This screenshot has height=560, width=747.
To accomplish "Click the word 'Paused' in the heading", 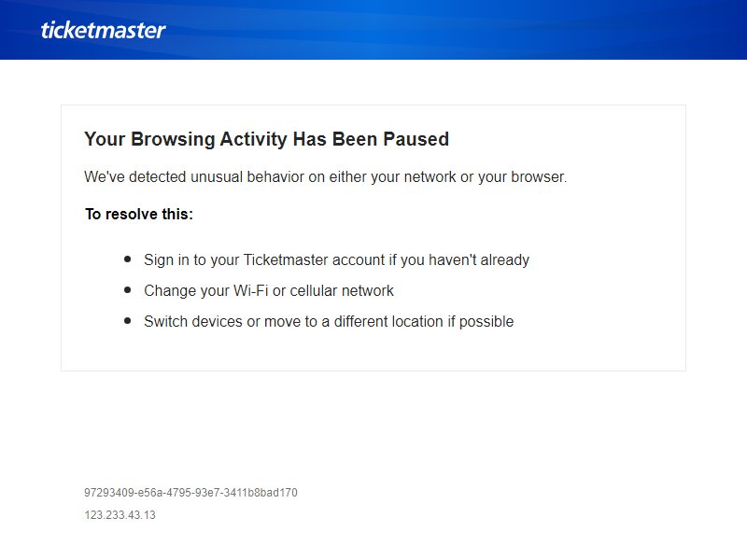I will point(416,139).
